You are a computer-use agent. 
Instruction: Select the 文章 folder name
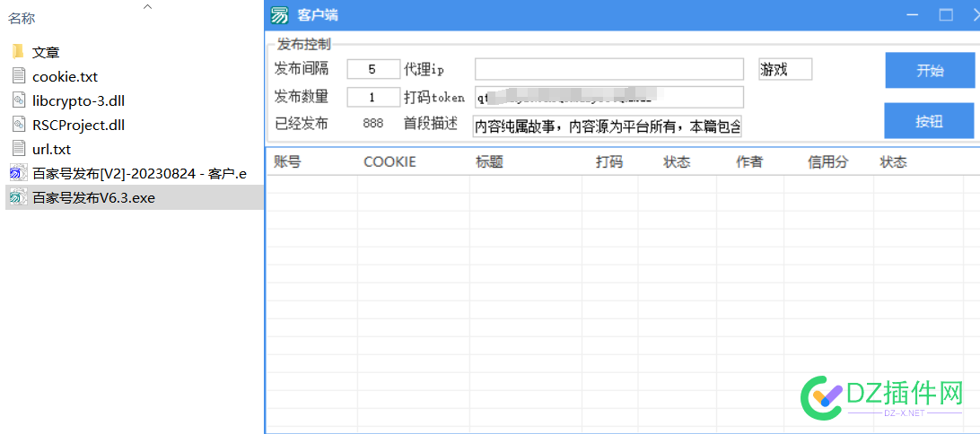[46, 52]
